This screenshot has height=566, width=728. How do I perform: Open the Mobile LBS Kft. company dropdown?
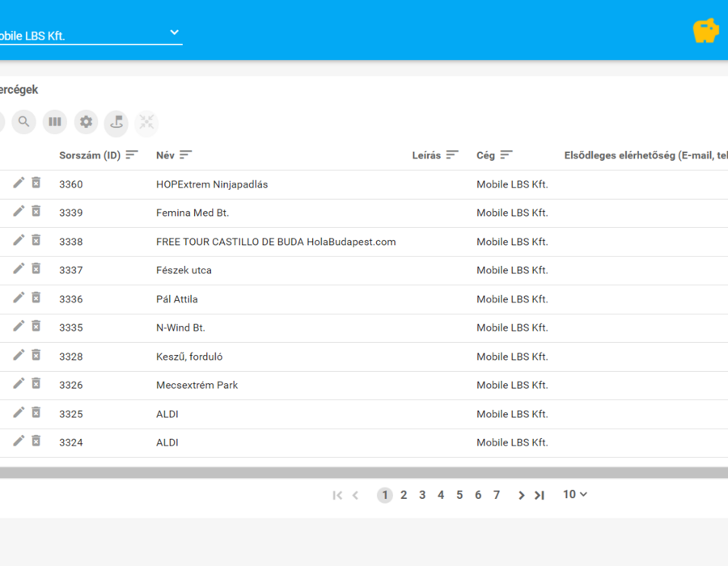coord(91,34)
